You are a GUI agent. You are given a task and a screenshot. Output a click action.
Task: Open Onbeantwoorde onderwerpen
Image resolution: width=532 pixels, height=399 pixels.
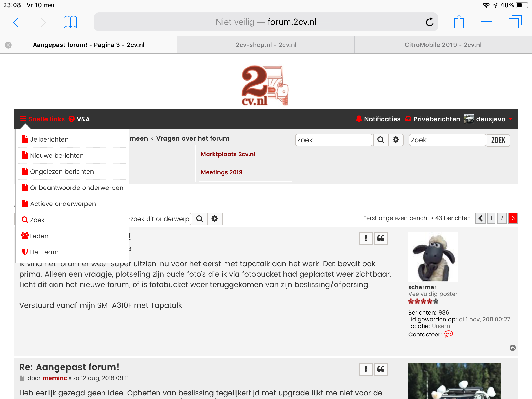(72, 188)
